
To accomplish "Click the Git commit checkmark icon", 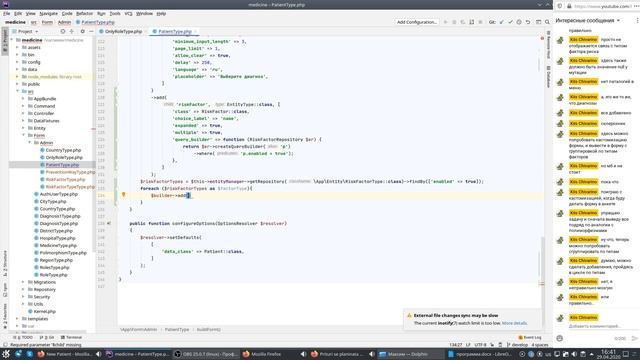I will 510,22.
